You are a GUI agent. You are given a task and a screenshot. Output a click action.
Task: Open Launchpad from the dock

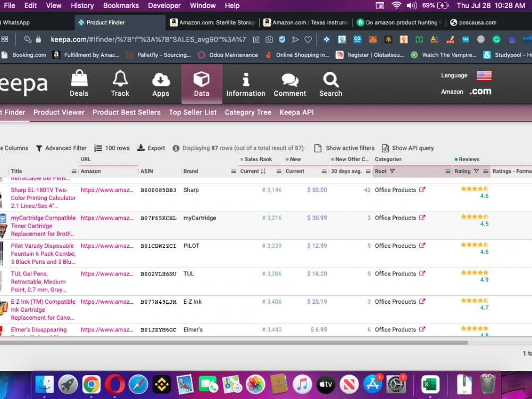pyautogui.click(x=68, y=385)
